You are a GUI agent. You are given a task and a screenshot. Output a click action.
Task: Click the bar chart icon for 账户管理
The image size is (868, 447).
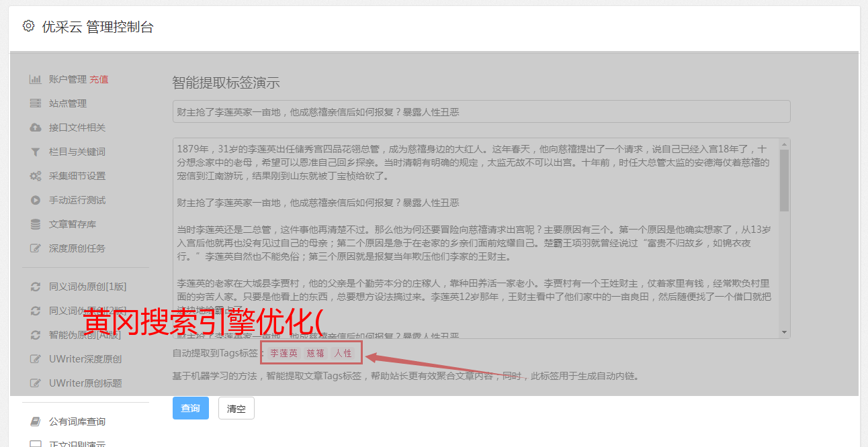click(x=36, y=79)
